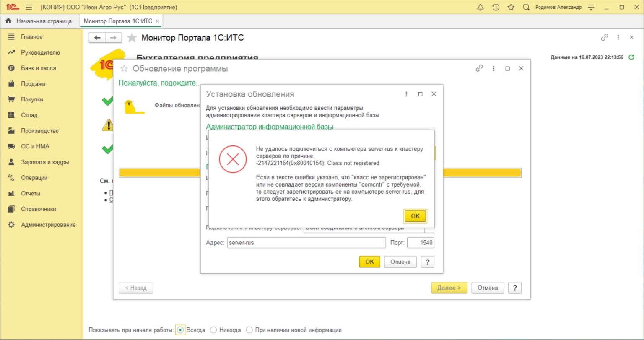Viewport: 644px width, 340px height.
Task: Click the red error cross icon
Action: pos(233,159)
